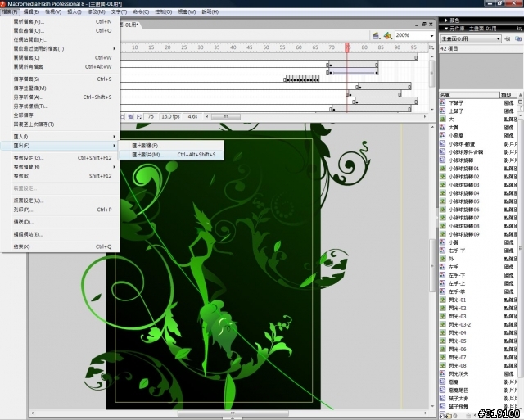The image size is (524, 420).
Task: Click the bitmap icon beside 小綠球旋轉05
Action: [x=443, y=201]
